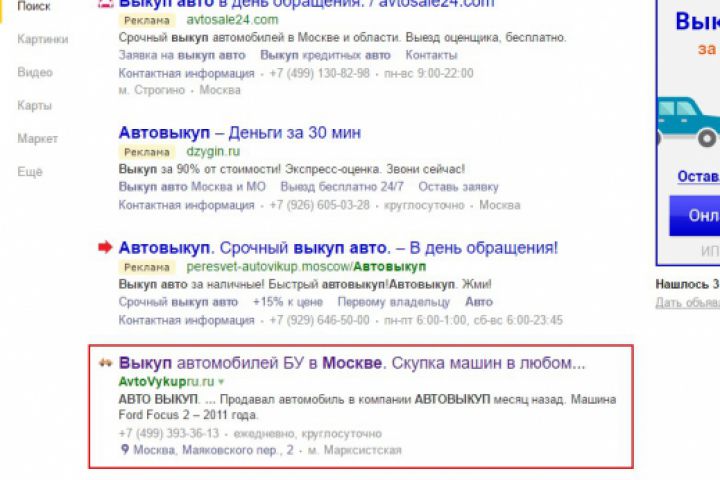This screenshot has width=720, height=480.
Task: Click the favicon next to Выкуп автомобилей БУ
Action: [106, 363]
